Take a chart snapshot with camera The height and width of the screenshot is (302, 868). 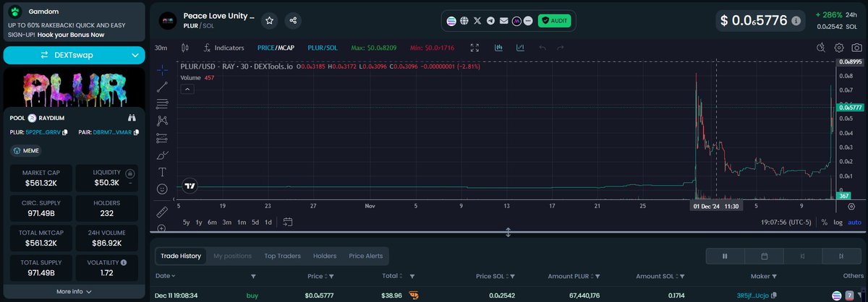[x=856, y=48]
